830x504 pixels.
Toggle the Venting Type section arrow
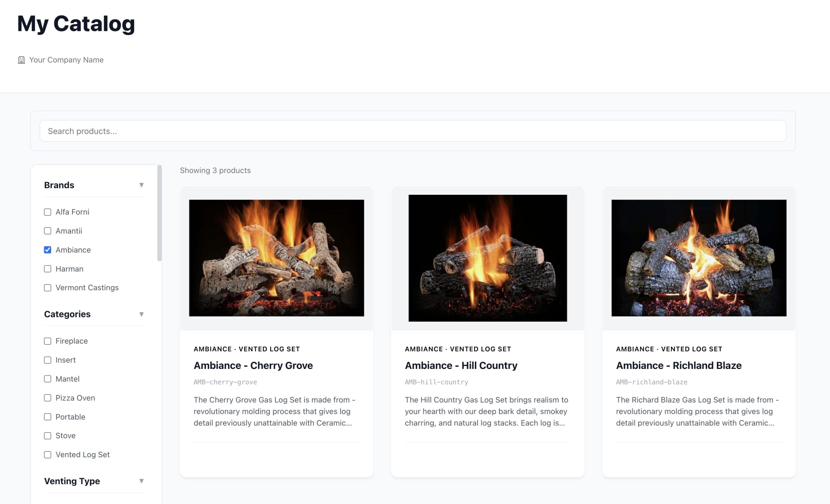[x=141, y=481]
